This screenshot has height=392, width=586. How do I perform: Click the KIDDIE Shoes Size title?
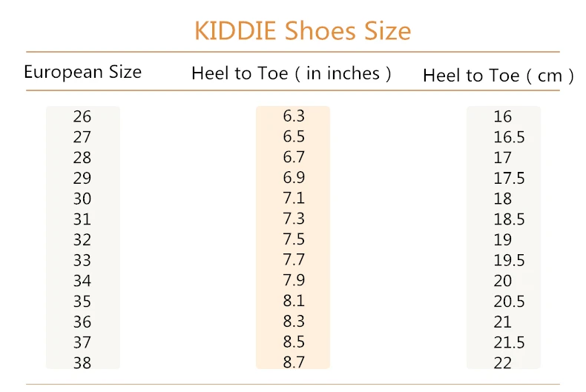303,30
